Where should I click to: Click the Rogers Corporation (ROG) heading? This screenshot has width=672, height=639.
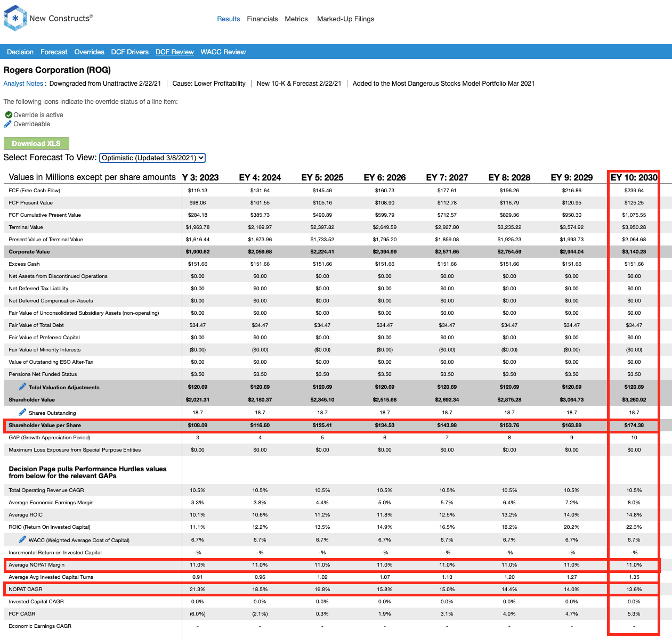[x=57, y=70]
